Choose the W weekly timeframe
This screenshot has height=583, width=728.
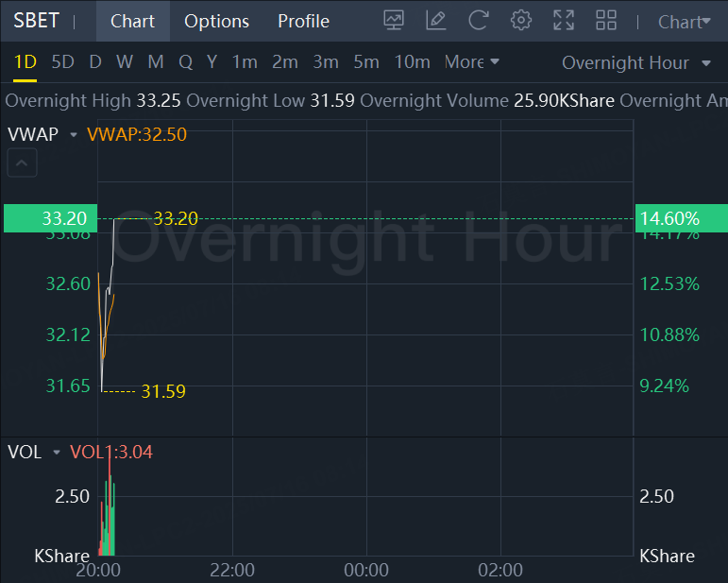tap(125, 62)
